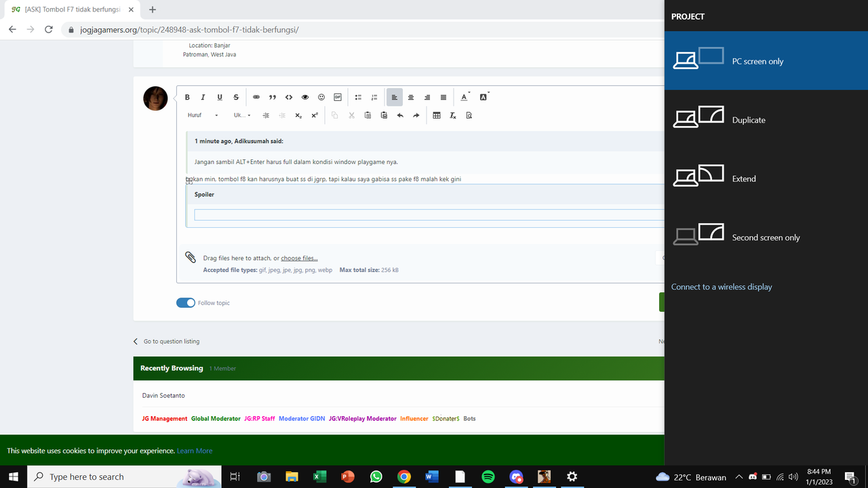The width and height of the screenshot is (868, 488).
Task: Add a spoiler using the eye icon
Action: click(305, 98)
